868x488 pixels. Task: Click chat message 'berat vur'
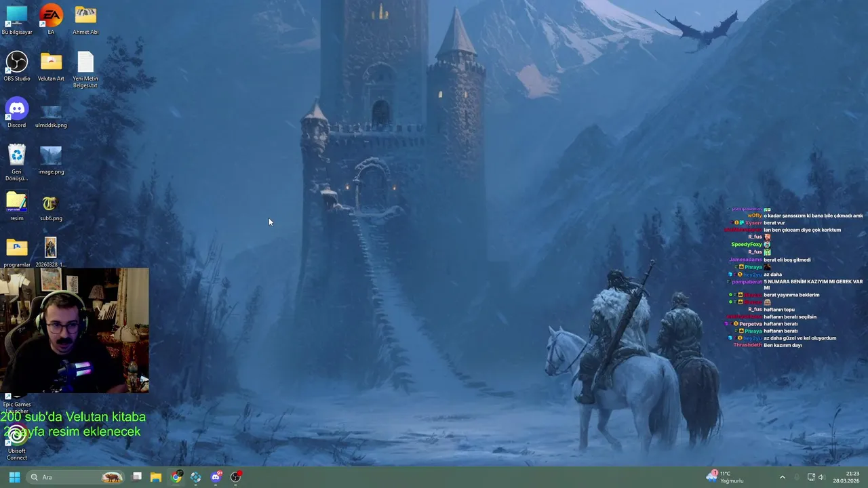pos(774,223)
